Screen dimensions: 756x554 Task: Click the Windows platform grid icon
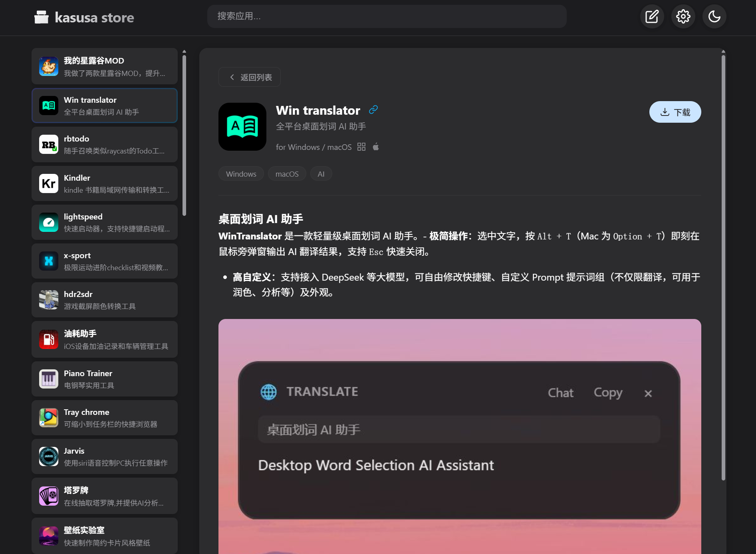361,147
